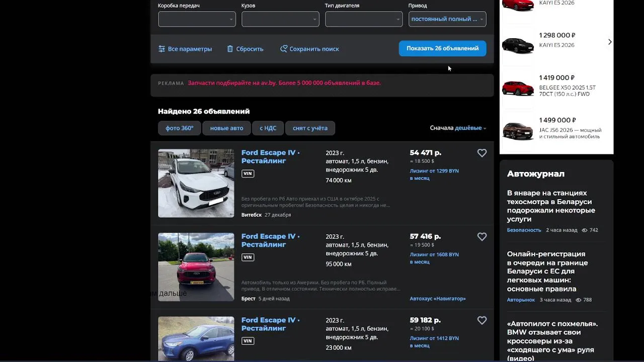Toggle the новые авто filter chip
The width and height of the screenshot is (644, 362).
coord(226,128)
